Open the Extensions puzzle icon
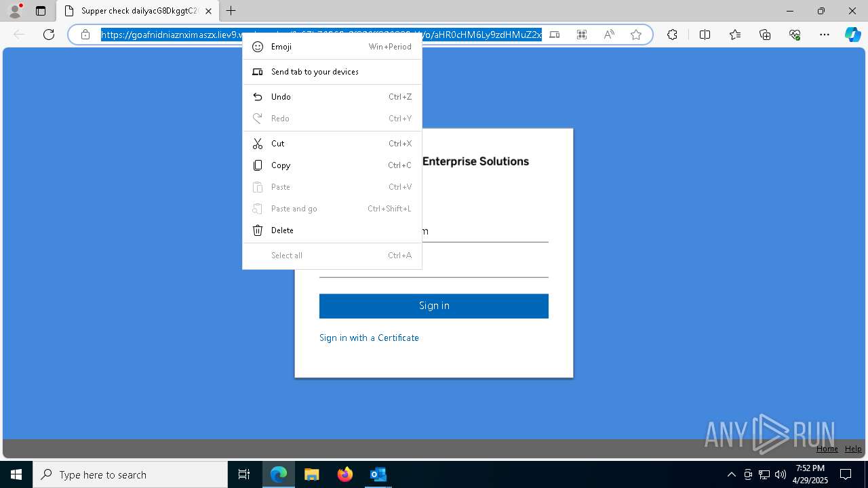Viewport: 868px width, 488px height. click(672, 35)
